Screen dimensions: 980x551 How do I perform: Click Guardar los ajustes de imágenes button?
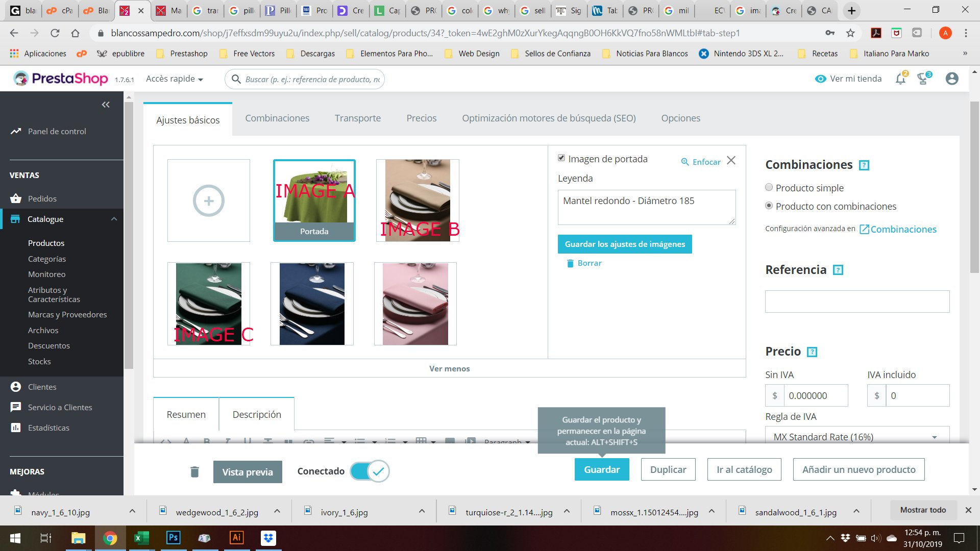pos(625,244)
